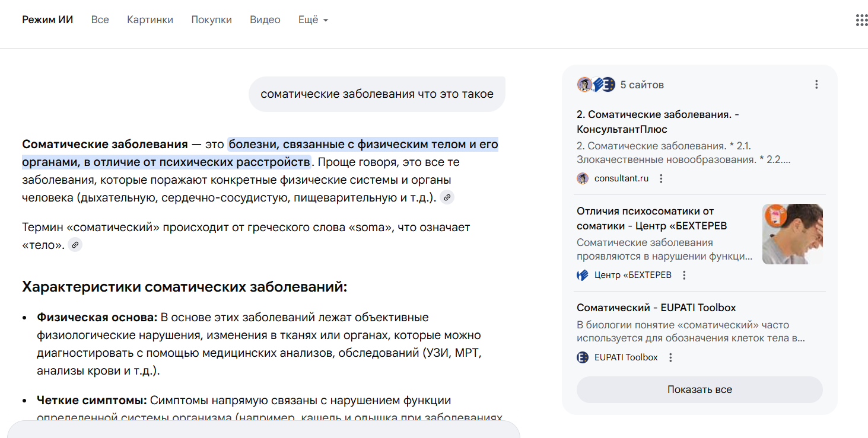Open three-dot menu next to Центр «БЕХТЕРЕВ

tap(684, 275)
